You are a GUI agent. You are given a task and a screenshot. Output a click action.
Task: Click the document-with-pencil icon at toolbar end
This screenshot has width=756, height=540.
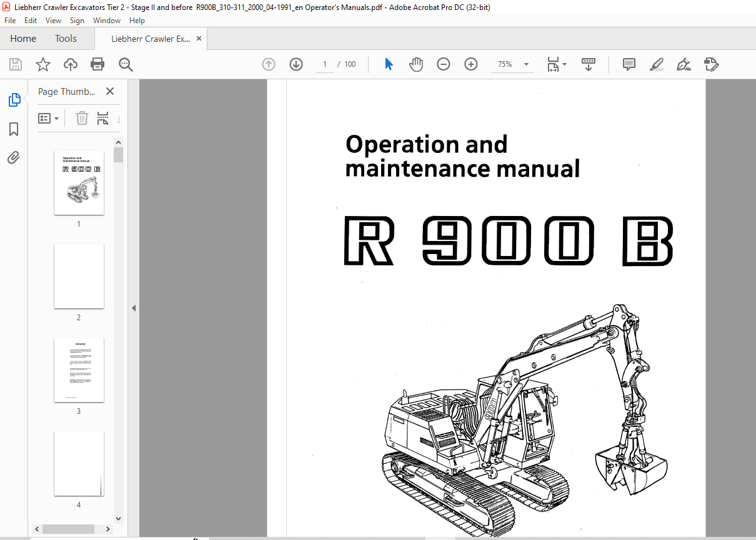coord(711,64)
